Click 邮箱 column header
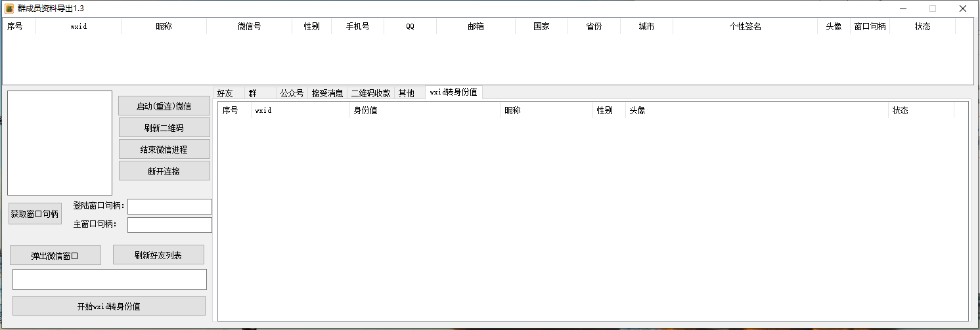 [476, 27]
